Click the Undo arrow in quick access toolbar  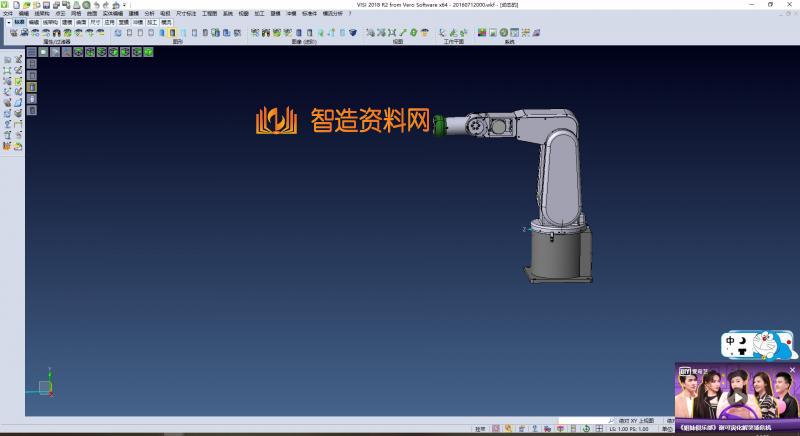click(x=97, y=5)
